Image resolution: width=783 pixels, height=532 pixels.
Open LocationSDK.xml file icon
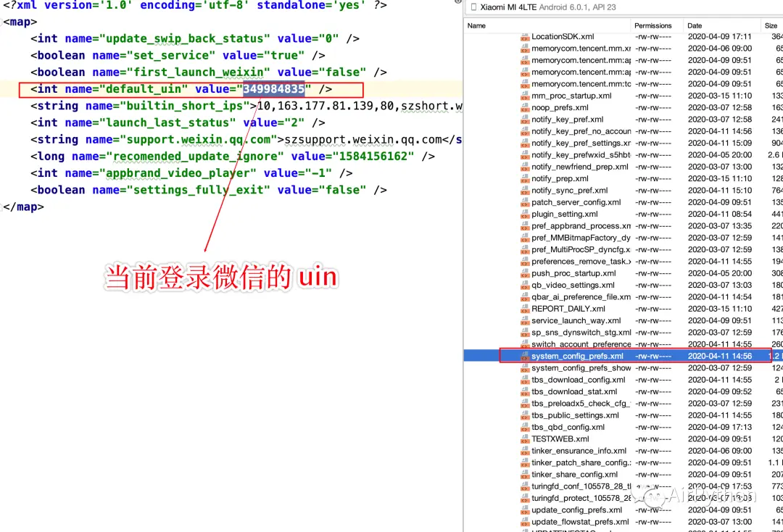524,37
